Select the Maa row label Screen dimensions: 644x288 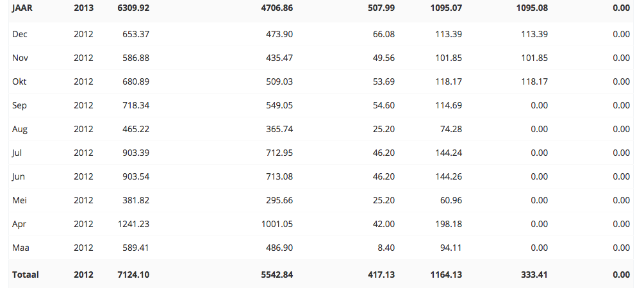(x=21, y=248)
